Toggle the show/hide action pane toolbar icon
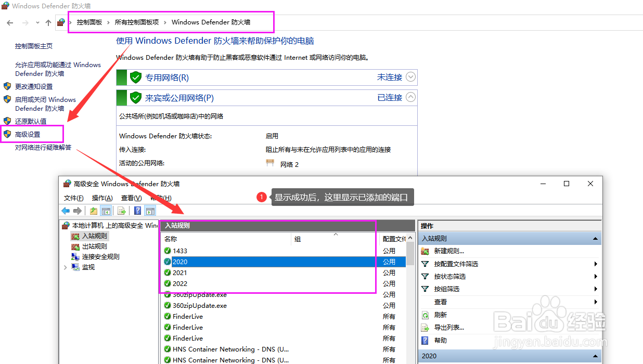 (x=150, y=211)
